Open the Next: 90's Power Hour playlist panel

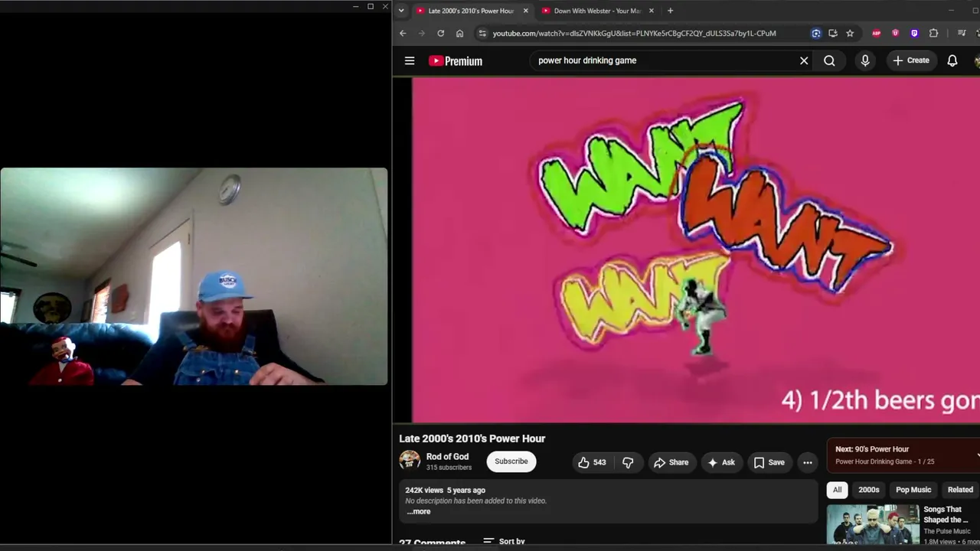click(x=903, y=455)
